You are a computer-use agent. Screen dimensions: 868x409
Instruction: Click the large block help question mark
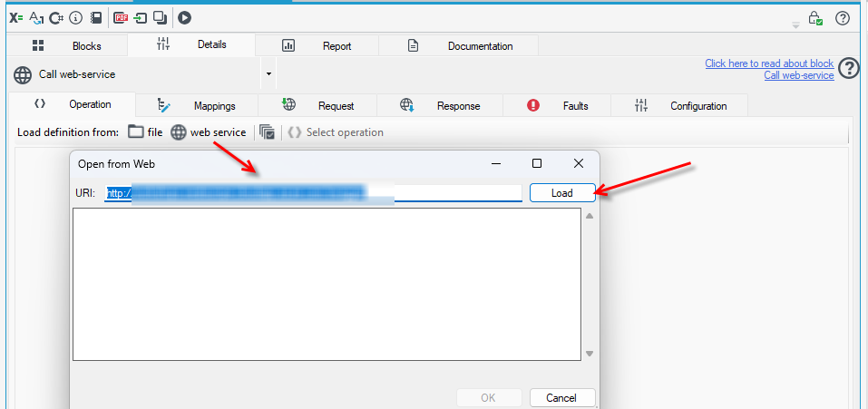pos(849,69)
